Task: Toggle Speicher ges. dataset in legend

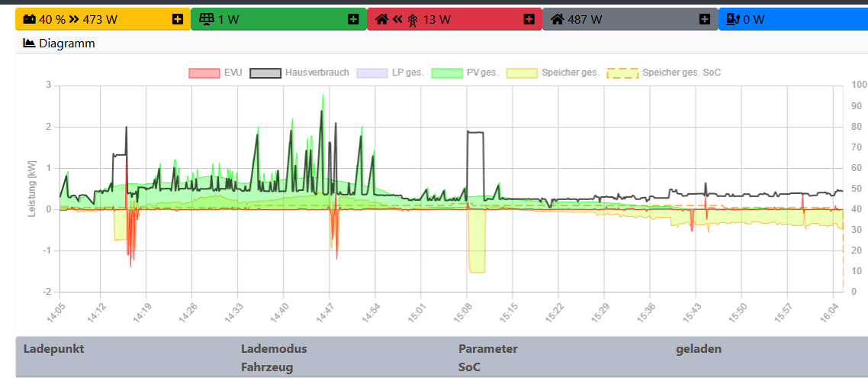Action: [553, 73]
